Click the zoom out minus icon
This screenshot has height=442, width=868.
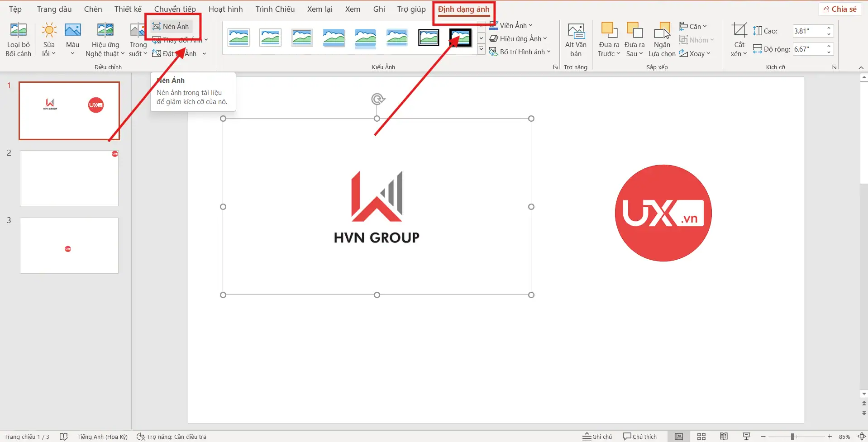pos(763,437)
